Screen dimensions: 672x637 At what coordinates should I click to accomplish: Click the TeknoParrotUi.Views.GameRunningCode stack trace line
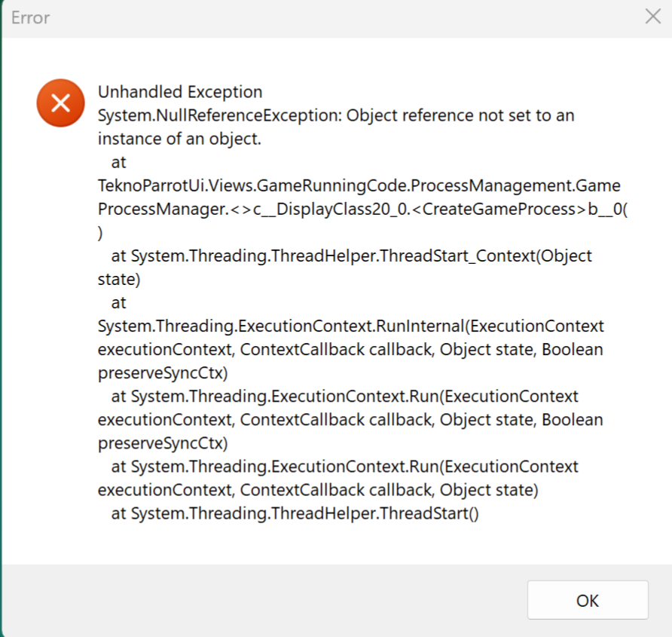click(x=359, y=185)
